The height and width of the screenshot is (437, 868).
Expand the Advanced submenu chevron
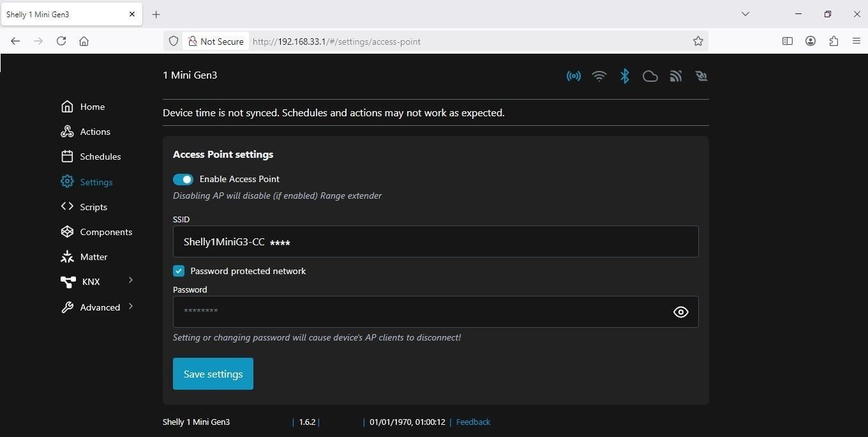[130, 306]
